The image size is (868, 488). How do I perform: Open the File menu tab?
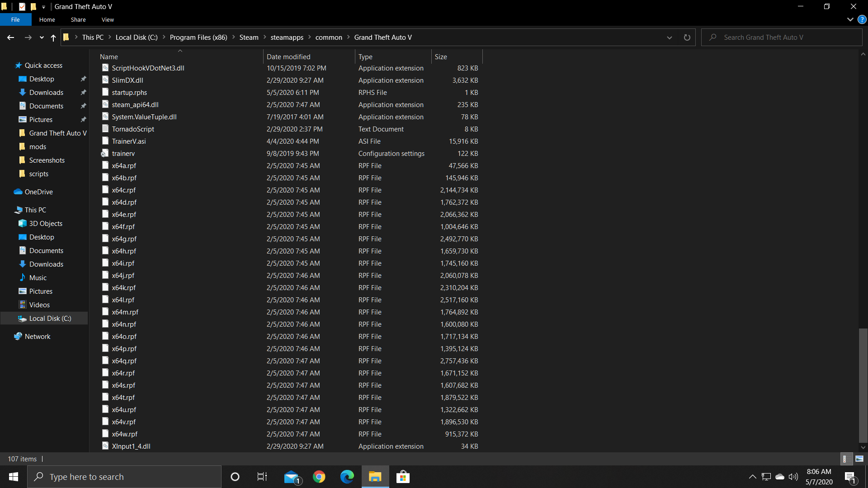15,19
